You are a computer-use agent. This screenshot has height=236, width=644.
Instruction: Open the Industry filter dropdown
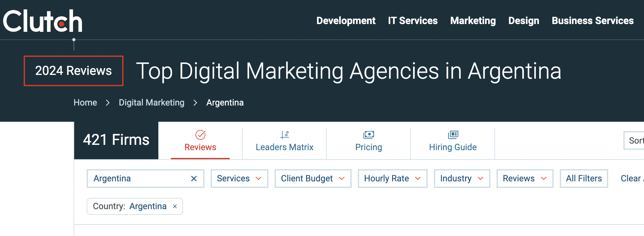pos(462,179)
